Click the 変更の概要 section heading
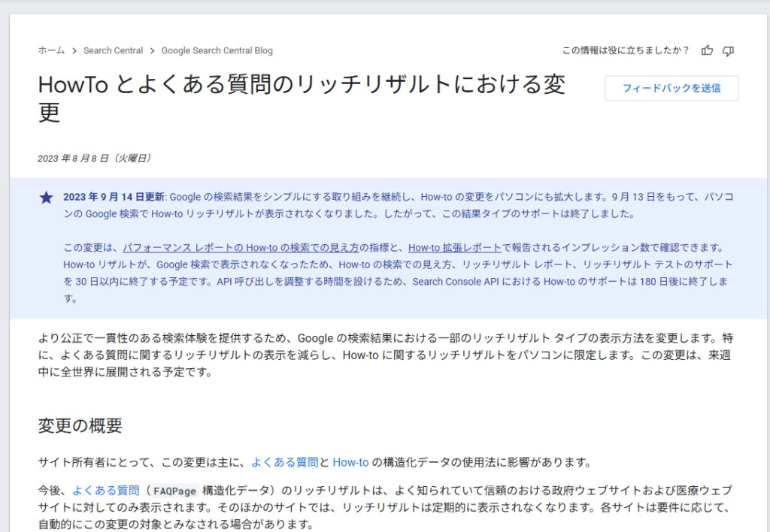770x532 pixels. pyautogui.click(x=80, y=425)
